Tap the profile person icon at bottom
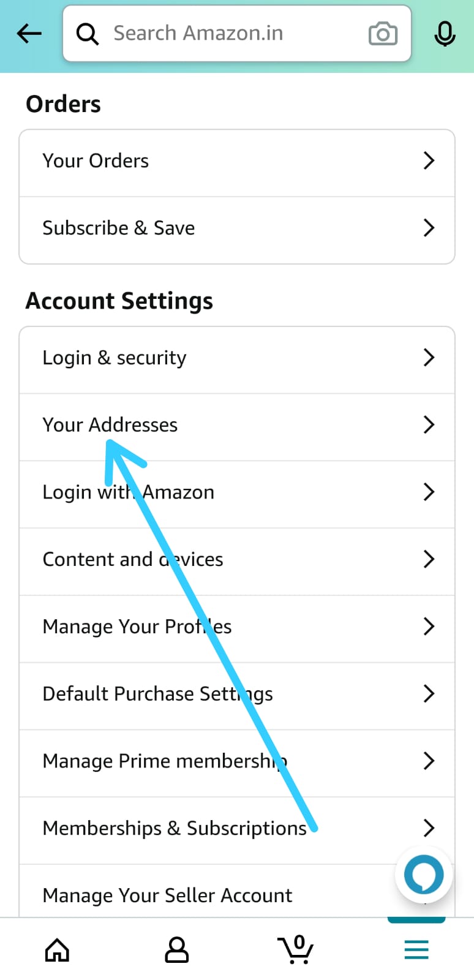The width and height of the screenshot is (474, 980). (176, 949)
